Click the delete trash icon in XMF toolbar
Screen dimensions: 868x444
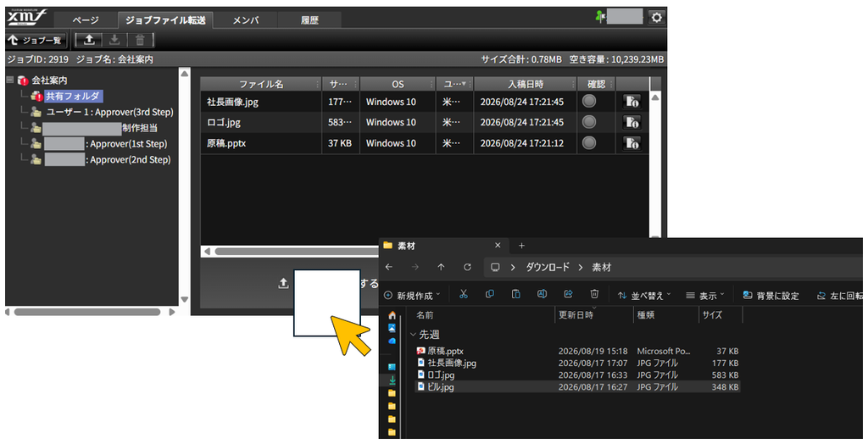point(140,40)
